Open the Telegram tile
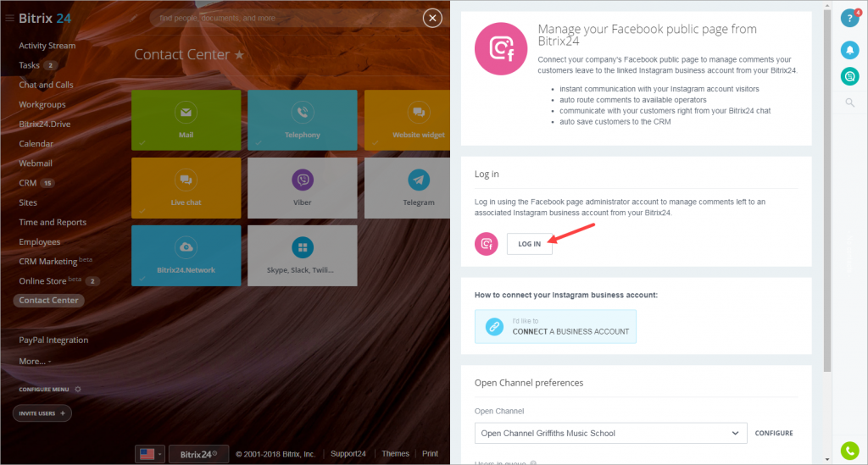Screen dimensions: 868x465 click(408, 188)
